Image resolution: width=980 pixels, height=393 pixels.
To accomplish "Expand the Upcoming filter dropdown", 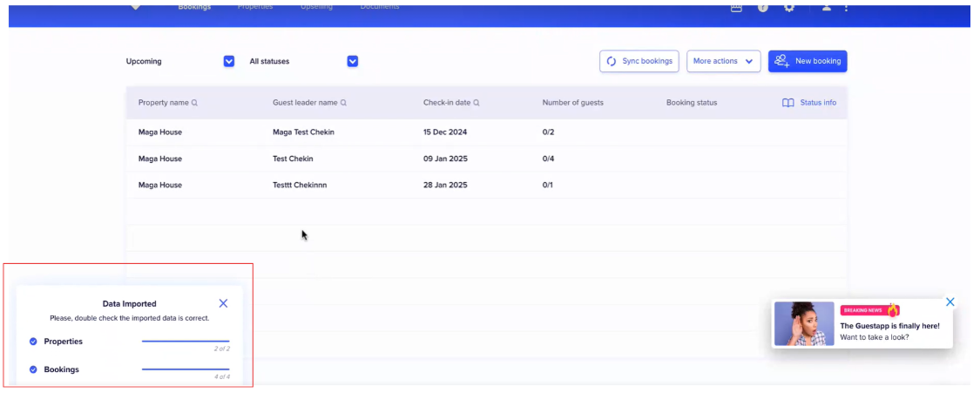I will (229, 62).
